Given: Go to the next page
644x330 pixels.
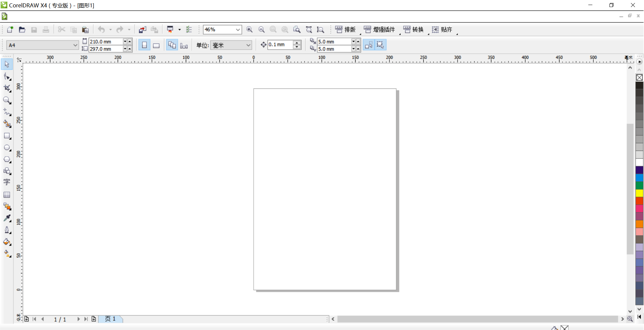Looking at the screenshot, I should pyautogui.click(x=78, y=319).
